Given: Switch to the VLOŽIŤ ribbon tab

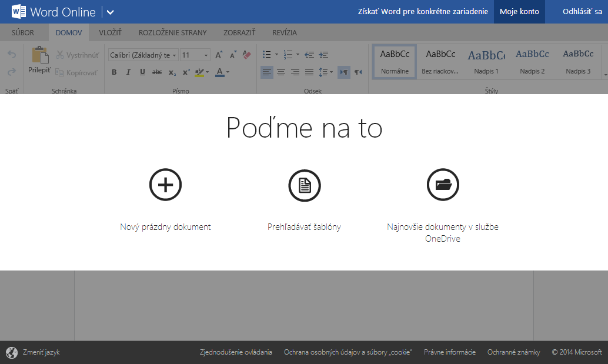Looking at the screenshot, I should [x=109, y=33].
